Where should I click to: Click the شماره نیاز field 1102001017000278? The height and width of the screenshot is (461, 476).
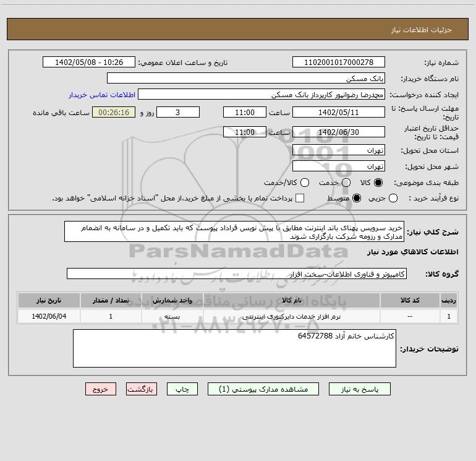[339, 62]
